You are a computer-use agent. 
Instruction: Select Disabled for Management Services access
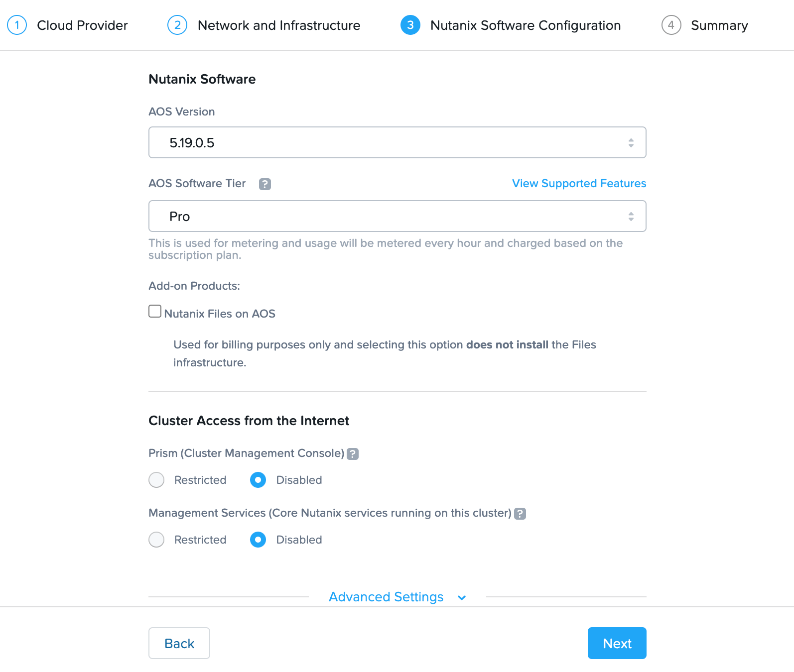[258, 540]
